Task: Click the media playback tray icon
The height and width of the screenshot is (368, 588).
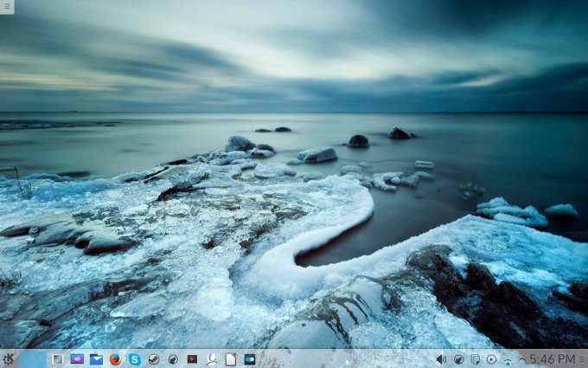Action: 491,358
